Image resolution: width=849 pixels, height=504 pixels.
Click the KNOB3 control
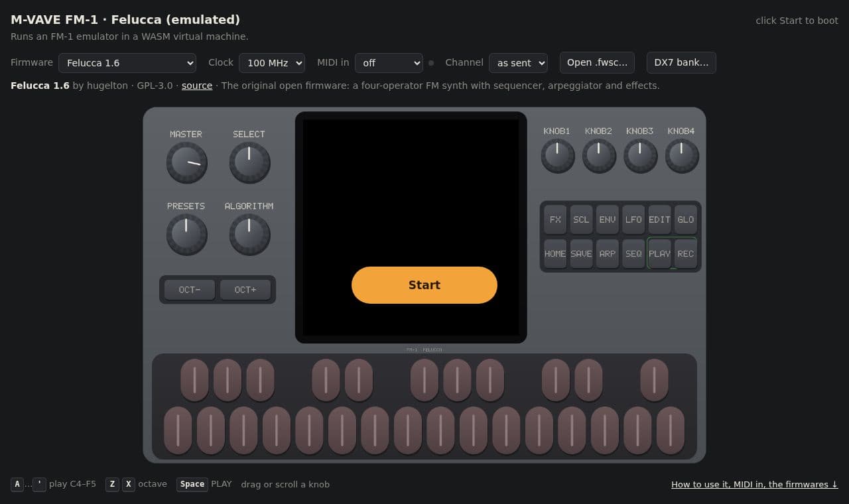640,156
